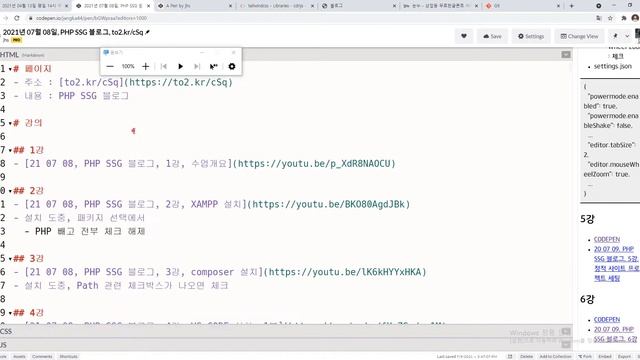
Task: Collapse the '## 2강' heading fold arrow
Action: click(x=10, y=191)
